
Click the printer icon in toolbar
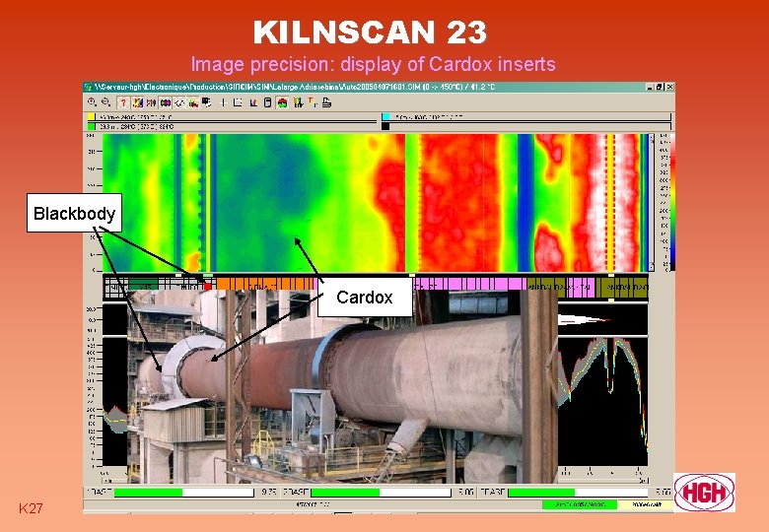click(326, 102)
